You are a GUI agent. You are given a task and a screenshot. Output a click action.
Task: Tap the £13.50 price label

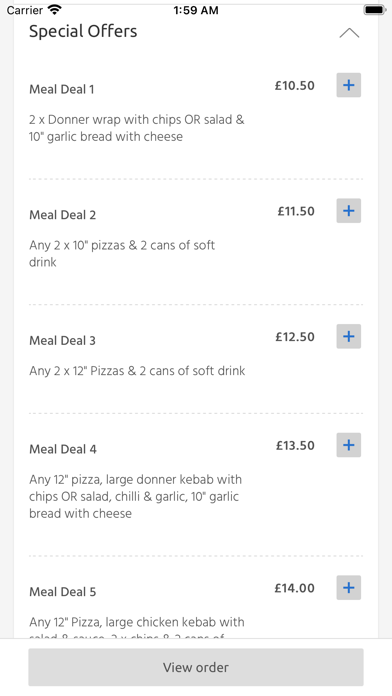[x=295, y=445]
